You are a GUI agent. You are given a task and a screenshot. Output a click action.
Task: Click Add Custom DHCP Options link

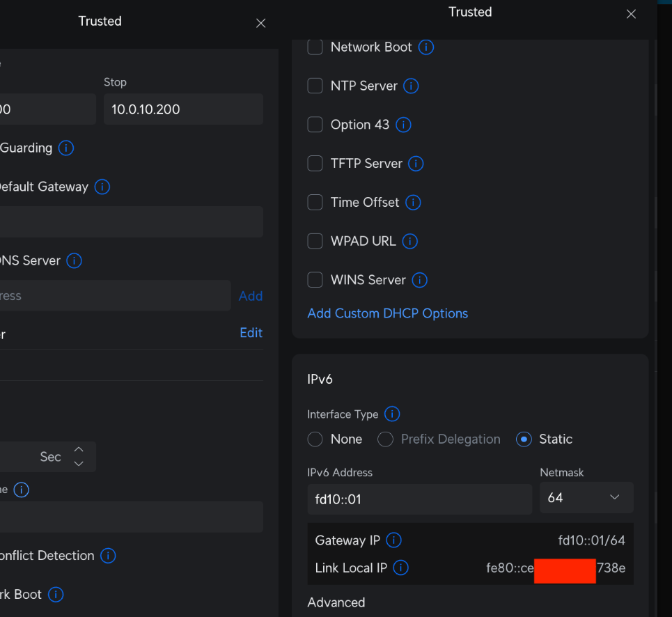(x=387, y=313)
